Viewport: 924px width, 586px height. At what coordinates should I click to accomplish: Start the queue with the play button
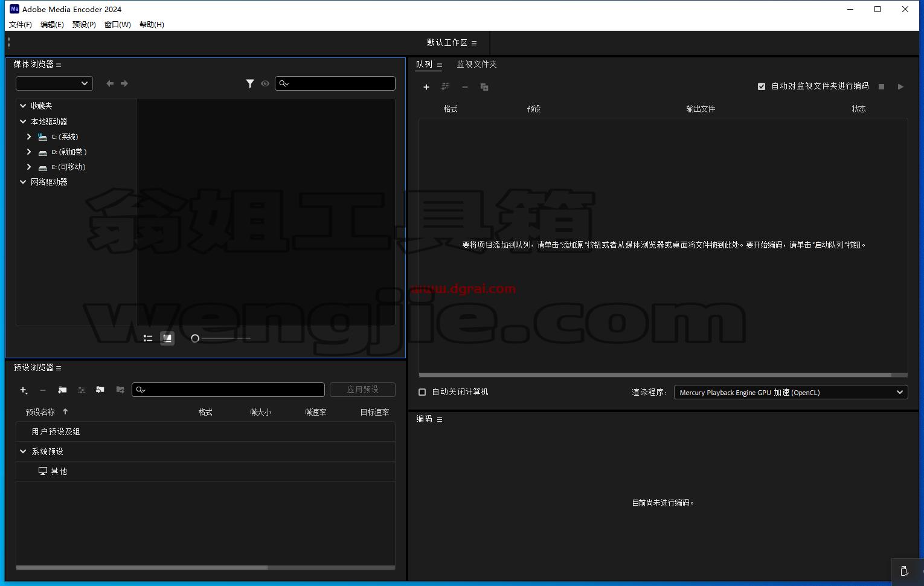[x=900, y=87]
